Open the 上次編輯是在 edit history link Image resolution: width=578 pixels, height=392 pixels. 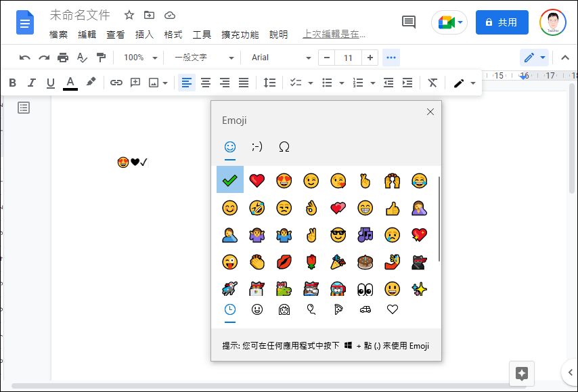334,34
